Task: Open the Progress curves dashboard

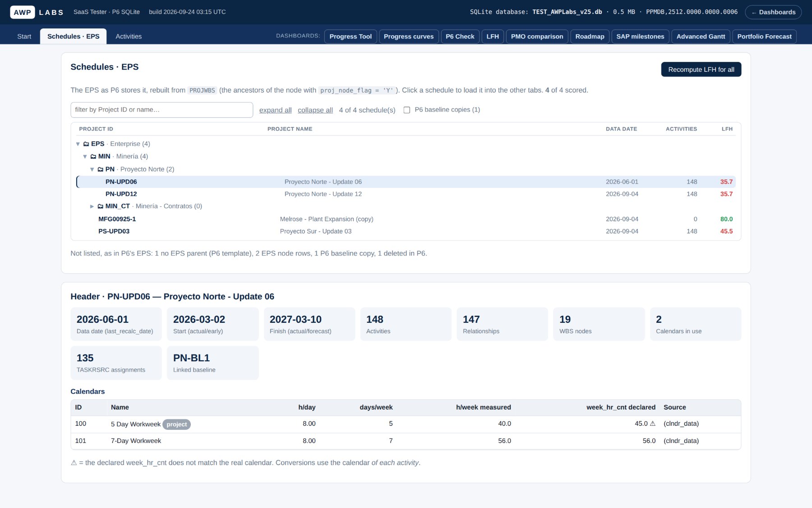Action: 409,36
